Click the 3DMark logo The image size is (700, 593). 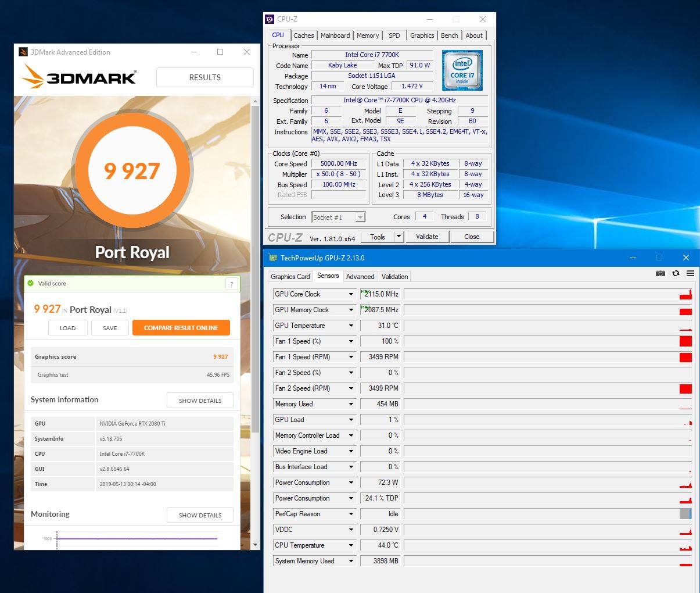(x=80, y=77)
